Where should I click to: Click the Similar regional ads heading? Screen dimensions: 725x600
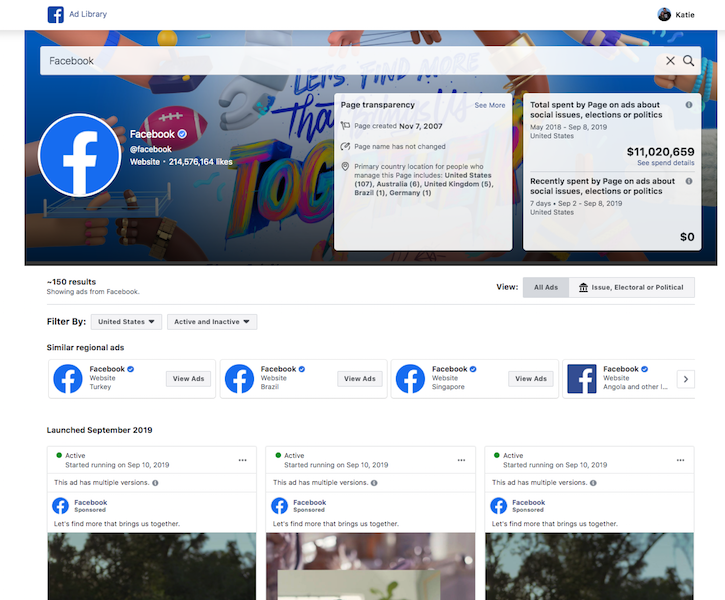coord(86,348)
